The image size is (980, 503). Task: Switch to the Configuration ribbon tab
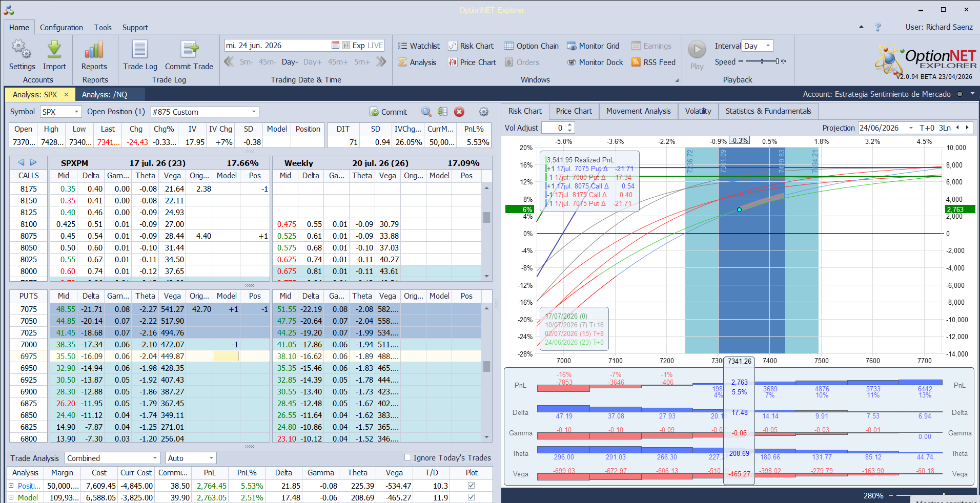[62, 28]
